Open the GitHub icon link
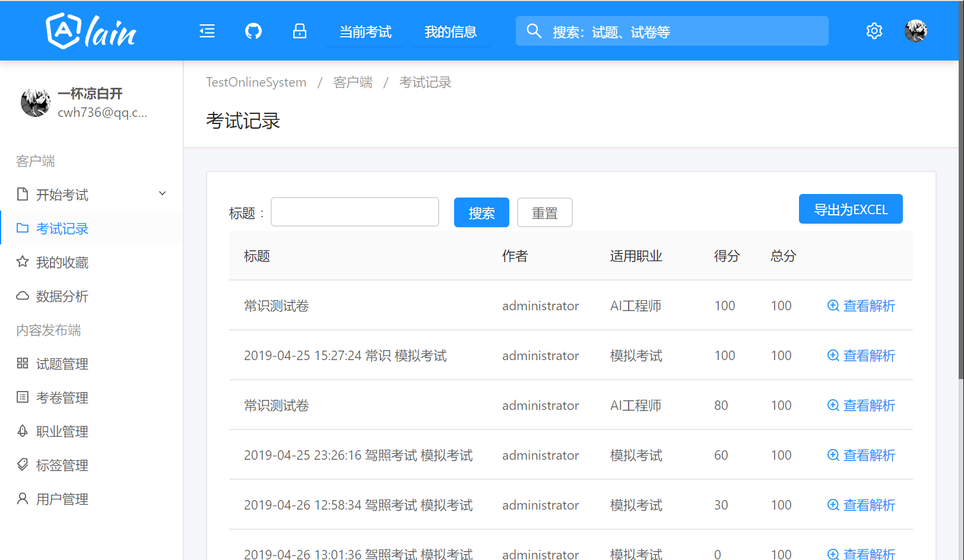Image resolution: width=964 pixels, height=560 pixels. coord(253,31)
